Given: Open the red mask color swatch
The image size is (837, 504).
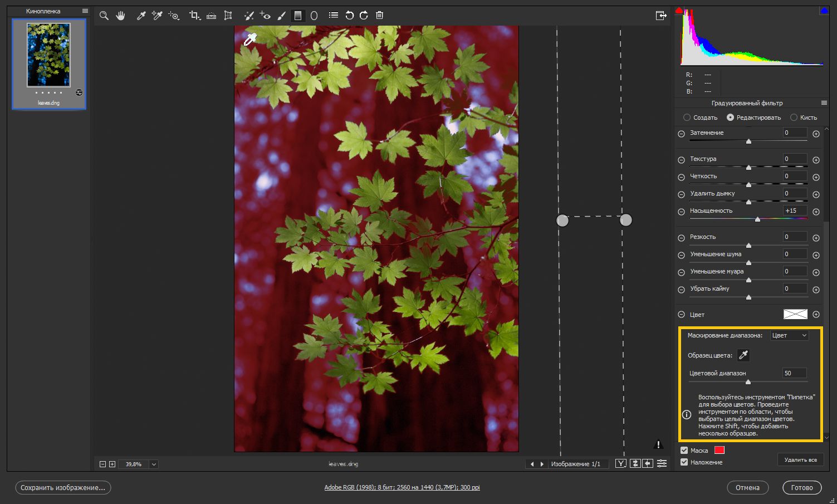Looking at the screenshot, I should tap(719, 450).
